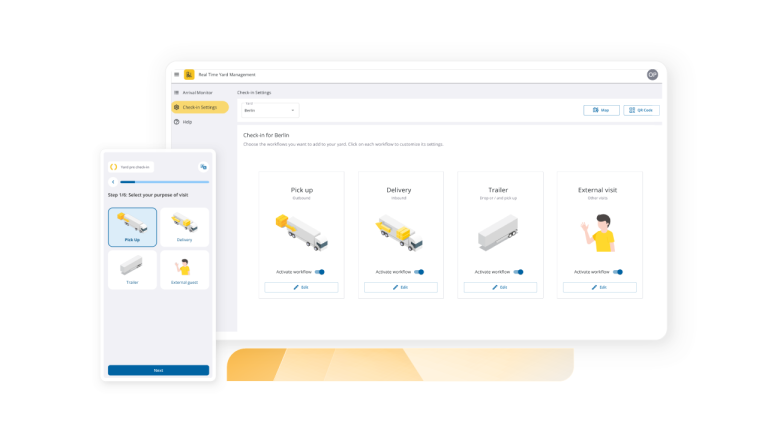The height and width of the screenshot is (432, 768).
Task: Click the yellow yard management logo
Action: point(189,74)
